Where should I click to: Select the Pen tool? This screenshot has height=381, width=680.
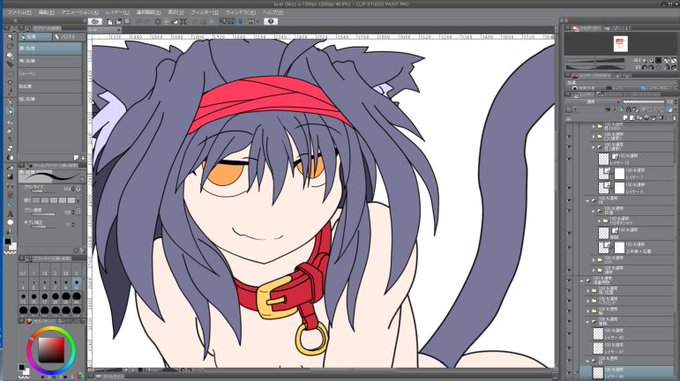coord(10,102)
